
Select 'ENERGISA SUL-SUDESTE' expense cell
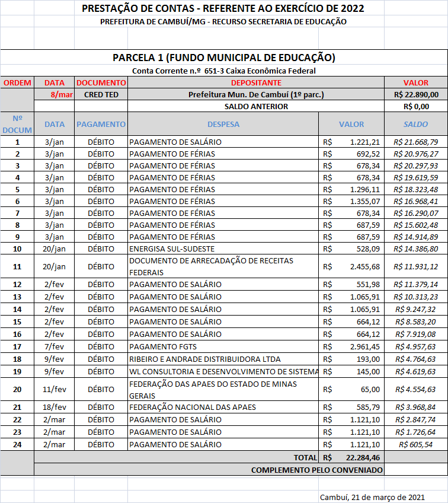(x=223, y=249)
